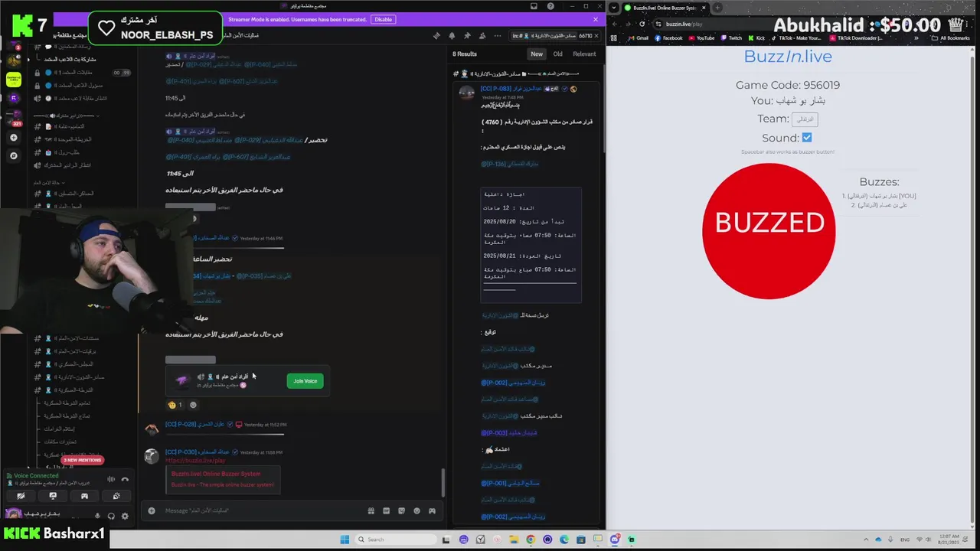980x551 pixels.
Task: Expand the Chrome tab search dropdown
Action: [614, 8]
